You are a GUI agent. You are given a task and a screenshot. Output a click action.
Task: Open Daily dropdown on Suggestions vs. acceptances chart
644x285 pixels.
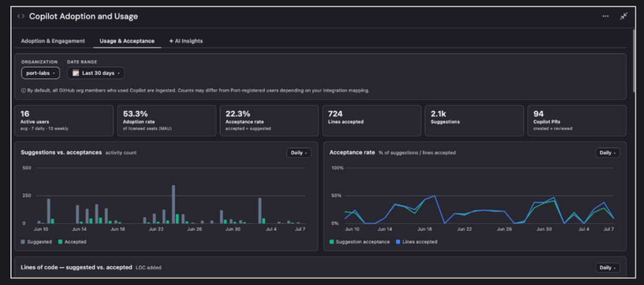299,153
